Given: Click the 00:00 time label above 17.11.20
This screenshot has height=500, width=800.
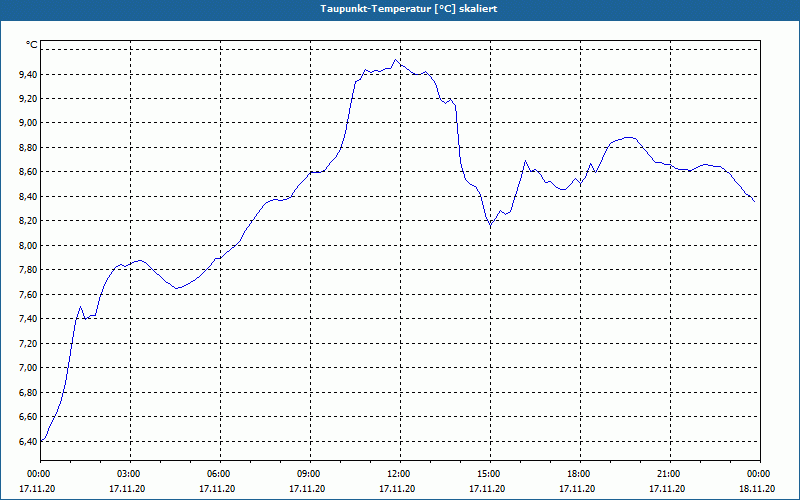Looking at the screenshot, I should 38,474.
